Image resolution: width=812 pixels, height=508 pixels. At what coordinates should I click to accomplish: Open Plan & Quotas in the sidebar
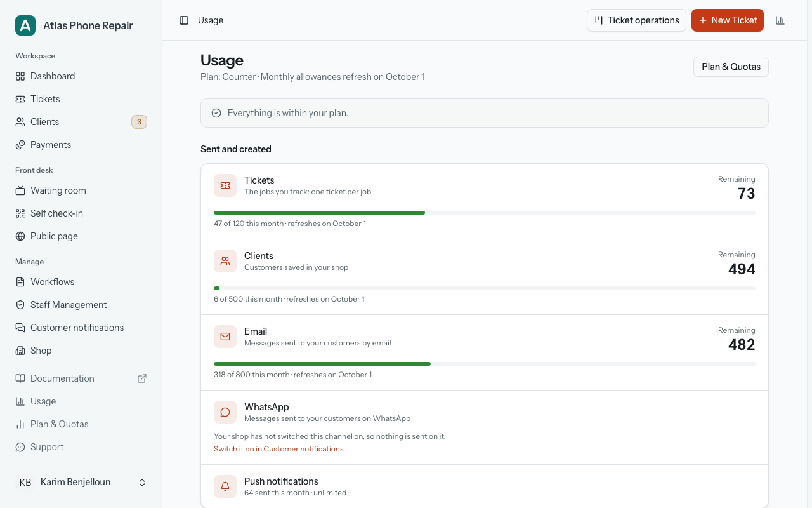tap(81, 424)
